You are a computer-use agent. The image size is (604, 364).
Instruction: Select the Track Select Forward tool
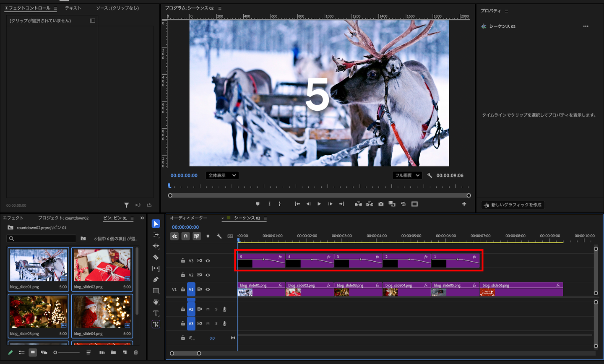point(156,235)
